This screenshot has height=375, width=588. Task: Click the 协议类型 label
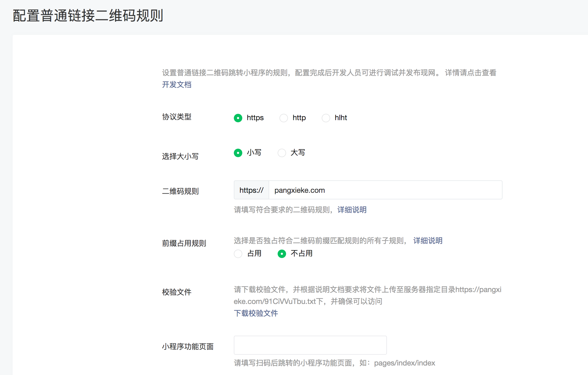pos(177,117)
